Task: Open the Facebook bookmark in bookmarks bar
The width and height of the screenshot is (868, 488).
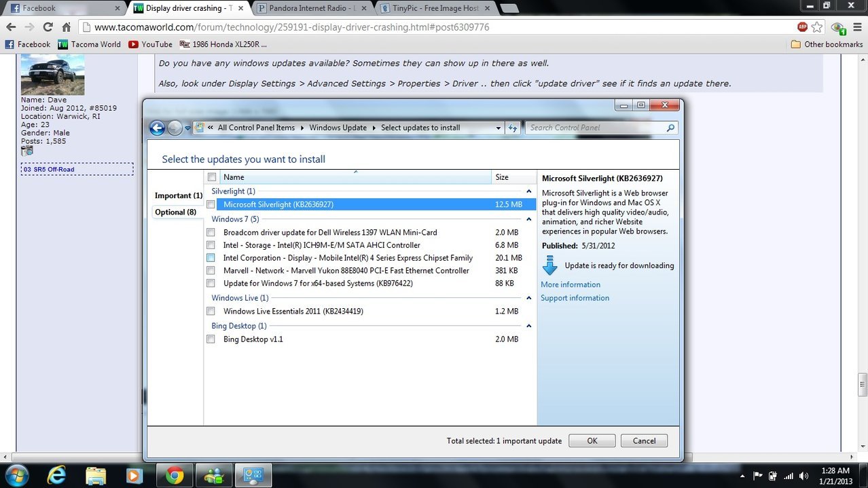Action: [28, 44]
